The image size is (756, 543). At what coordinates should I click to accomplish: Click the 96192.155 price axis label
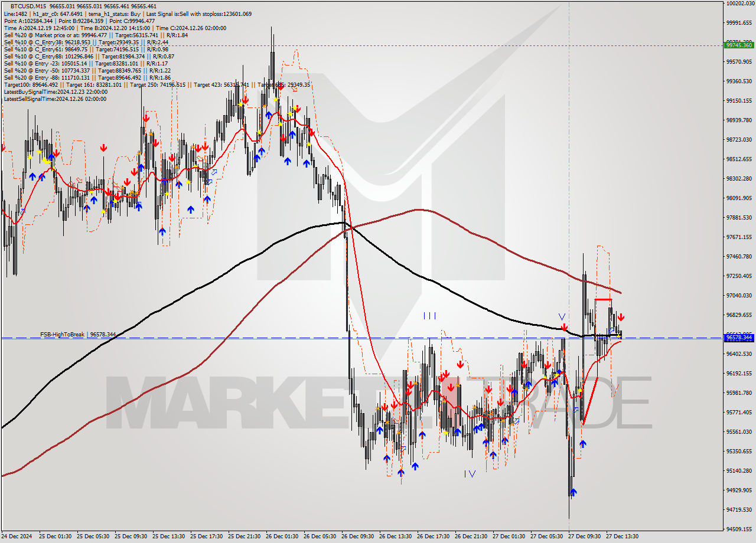tap(741, 373)
